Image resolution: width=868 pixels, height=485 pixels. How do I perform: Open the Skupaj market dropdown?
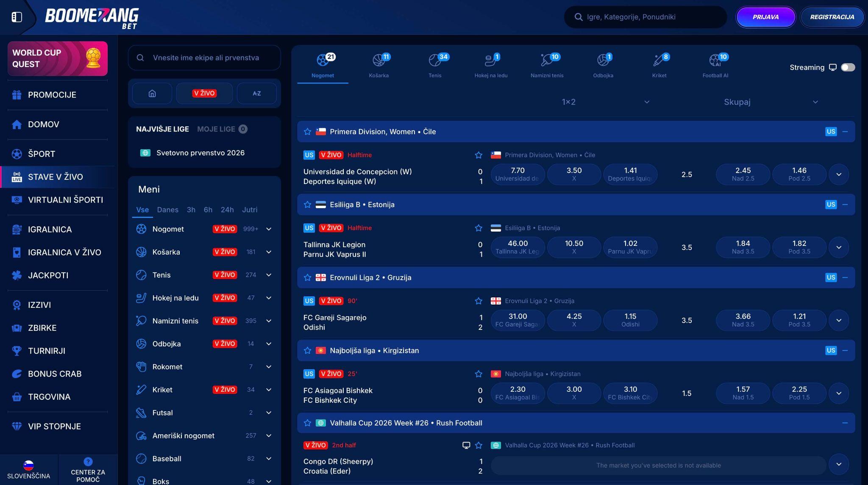coord(770,102)
